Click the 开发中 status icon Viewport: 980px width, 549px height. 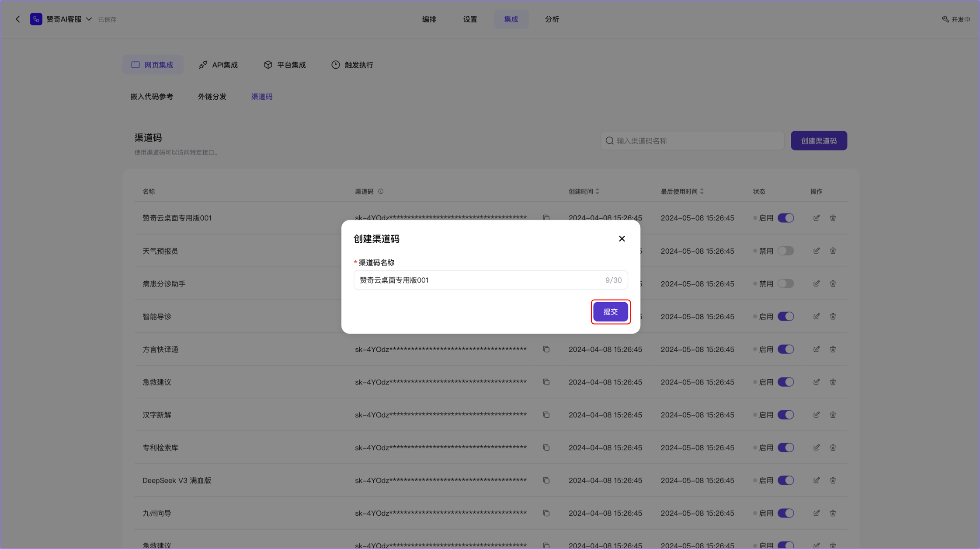click(945, 19)
